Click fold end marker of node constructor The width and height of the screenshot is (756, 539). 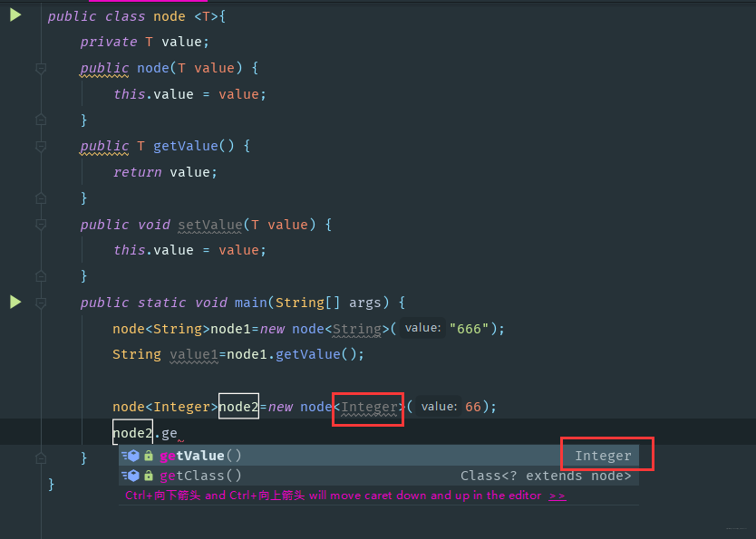point(41,119)
